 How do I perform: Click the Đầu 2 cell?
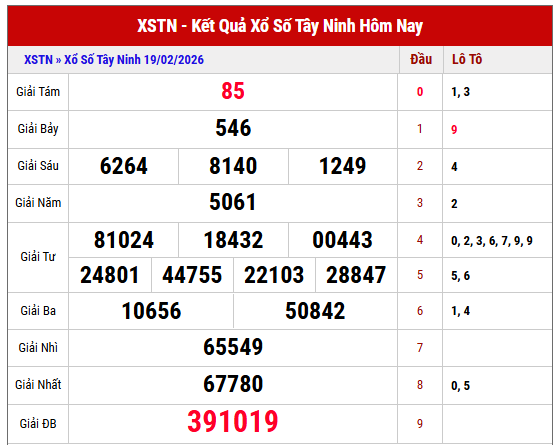click(420, 166)
